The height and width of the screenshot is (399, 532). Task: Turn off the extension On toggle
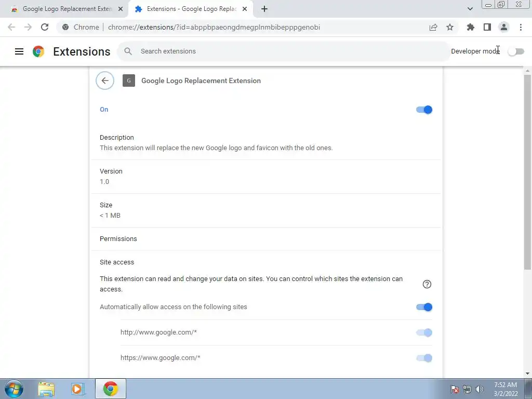pyautogui.click(x=424, y=110)
